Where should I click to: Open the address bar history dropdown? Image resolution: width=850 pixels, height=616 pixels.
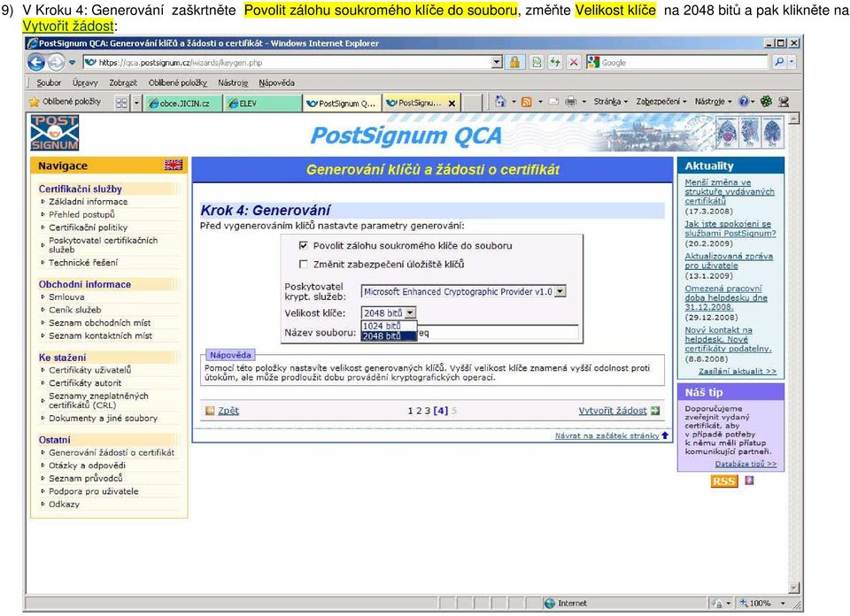[x=497, y=63]
